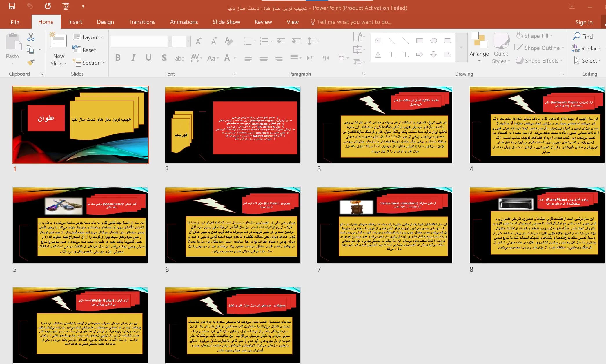Expand the Section dropdown menu
This screenshot has height=364, width=606.
[x=89, y=63]
